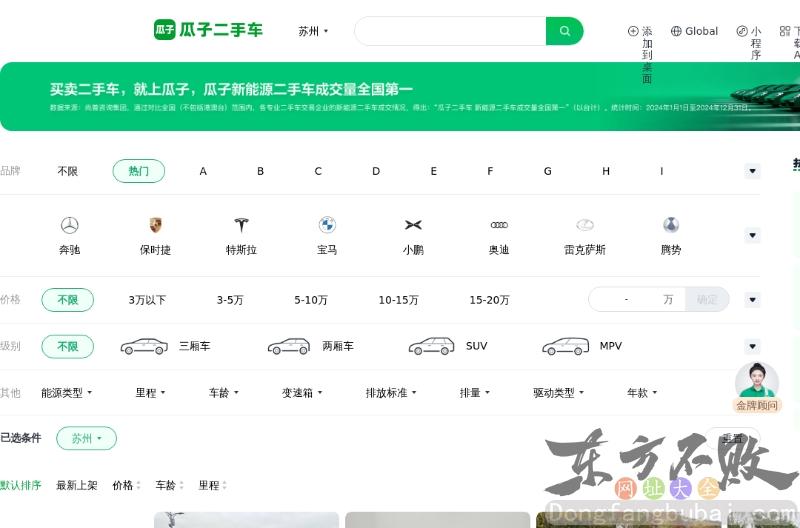800x528 pixels.
Task: Filter price by 10-15万
Action: click(398, 300)
